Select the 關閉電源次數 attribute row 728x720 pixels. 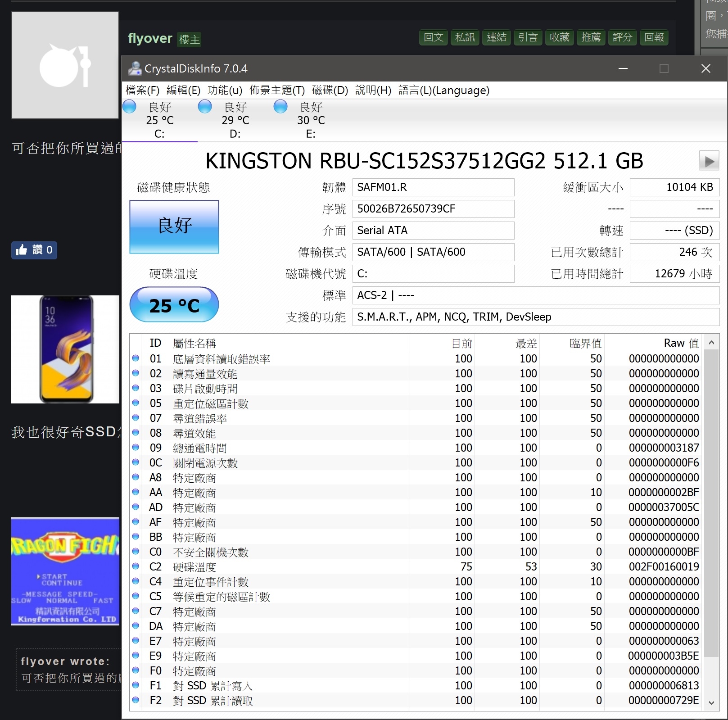pos(416,463)
